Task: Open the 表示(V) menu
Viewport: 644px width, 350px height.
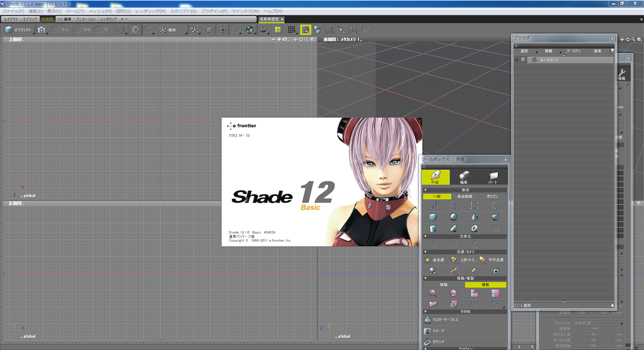Action: tap(54, 11)
